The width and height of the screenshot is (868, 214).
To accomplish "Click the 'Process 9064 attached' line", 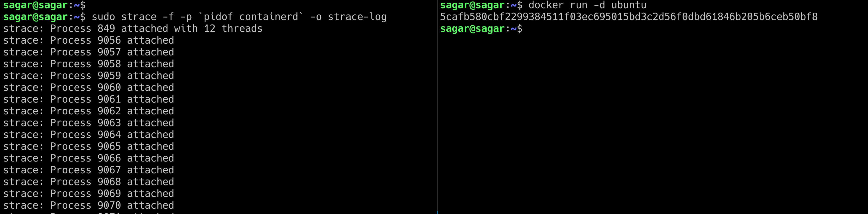I will click(89, 135).
